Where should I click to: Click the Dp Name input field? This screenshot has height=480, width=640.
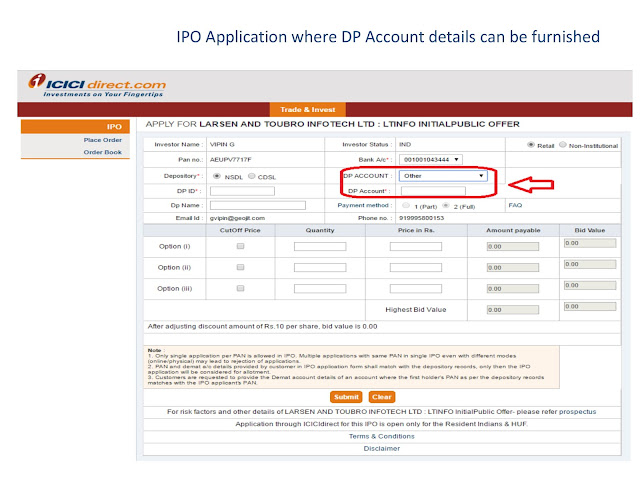point(258,205)
